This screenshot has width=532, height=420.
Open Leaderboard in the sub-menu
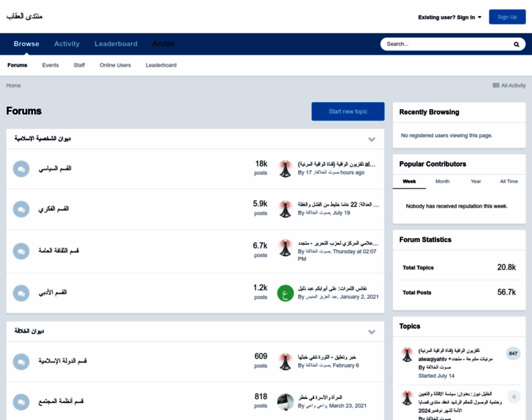coord(161,65)
